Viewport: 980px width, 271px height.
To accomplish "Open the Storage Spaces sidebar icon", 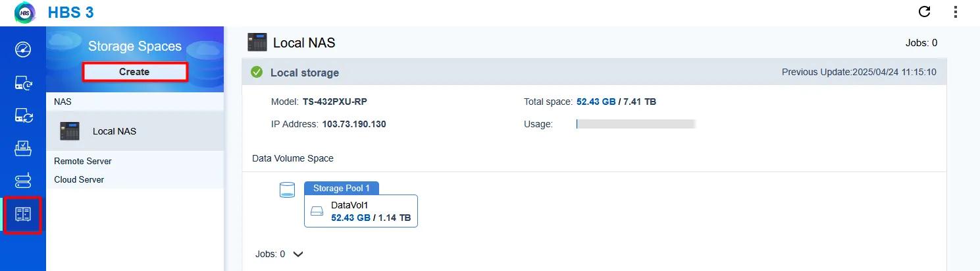I will (23, 214).
